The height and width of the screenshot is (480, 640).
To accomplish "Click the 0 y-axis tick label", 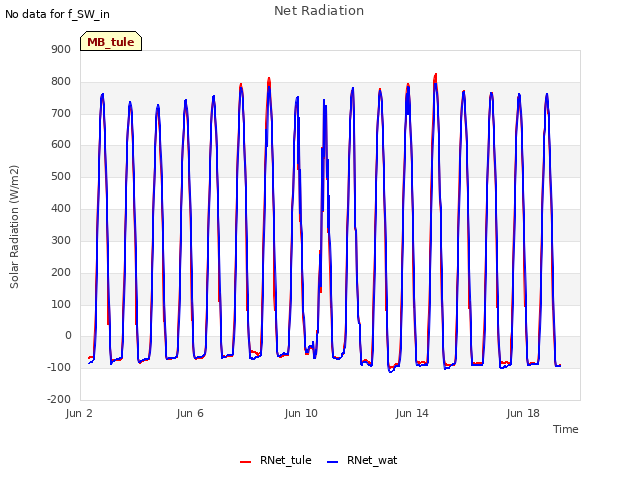I will (68, 336).
